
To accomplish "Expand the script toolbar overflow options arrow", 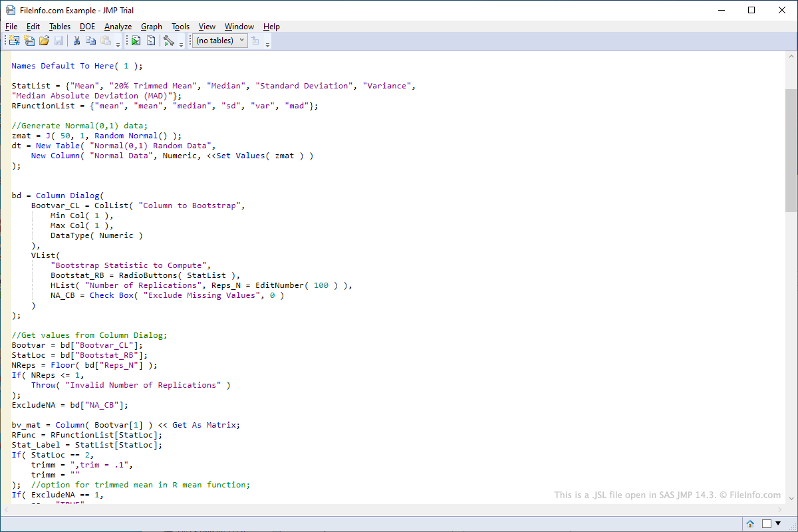I will pyautogui.click(x=181, y=44).
